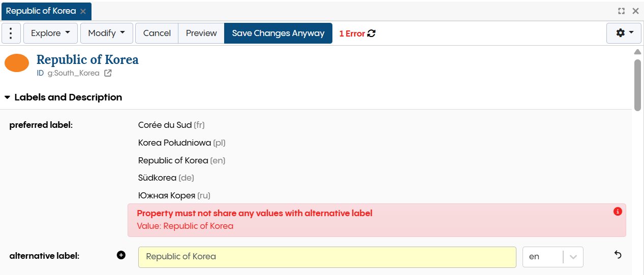Click Save Changes Anyway
644x275 pixels.
pos(278,33)
